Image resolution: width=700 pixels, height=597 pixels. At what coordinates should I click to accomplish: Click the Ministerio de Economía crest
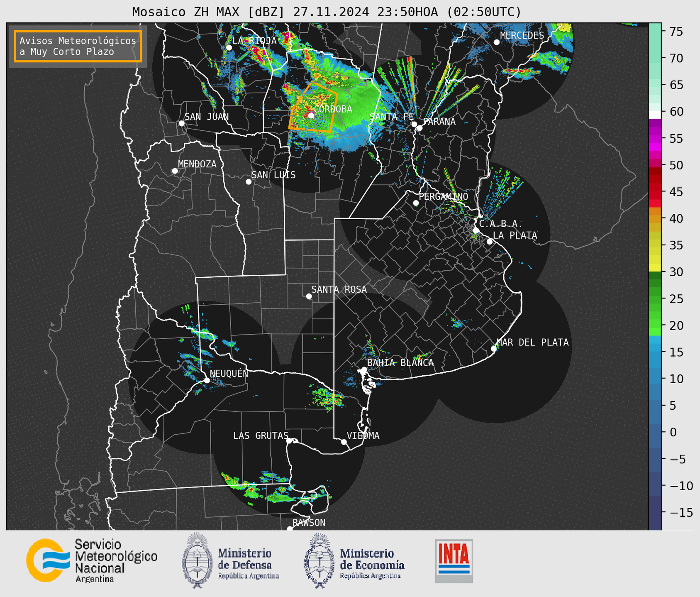coord(320,560)
